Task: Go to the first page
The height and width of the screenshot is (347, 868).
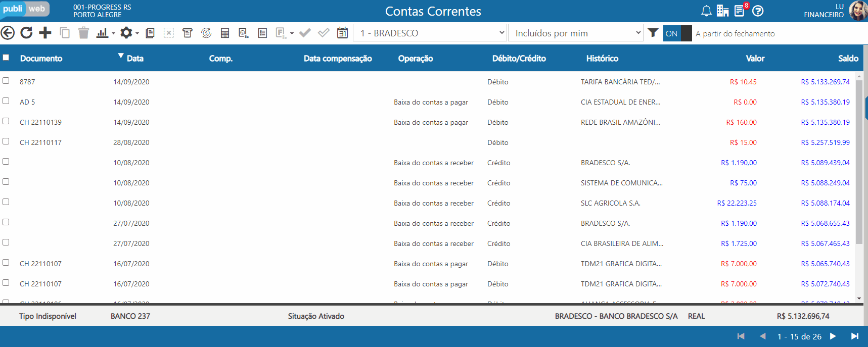Action: [x=741, y=336]
